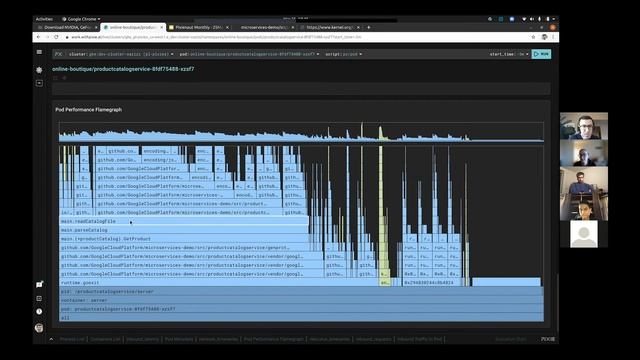Switch to the microservices-demo tab
640x360 pixels.
(x=264, y=27)
